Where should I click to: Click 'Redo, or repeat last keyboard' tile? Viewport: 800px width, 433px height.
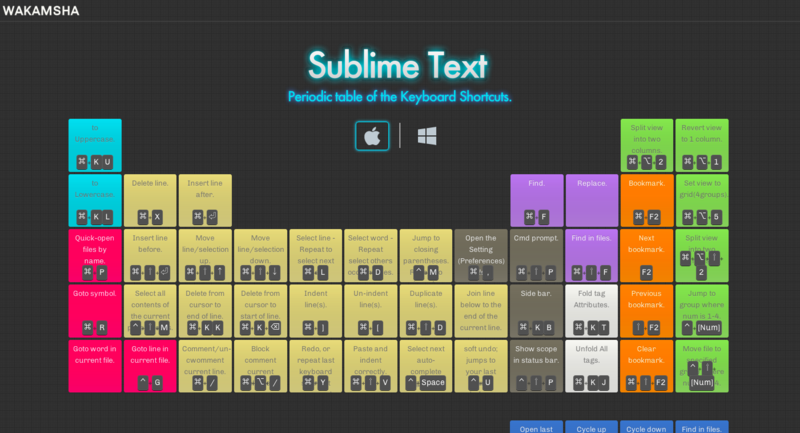tap(316, 366)
